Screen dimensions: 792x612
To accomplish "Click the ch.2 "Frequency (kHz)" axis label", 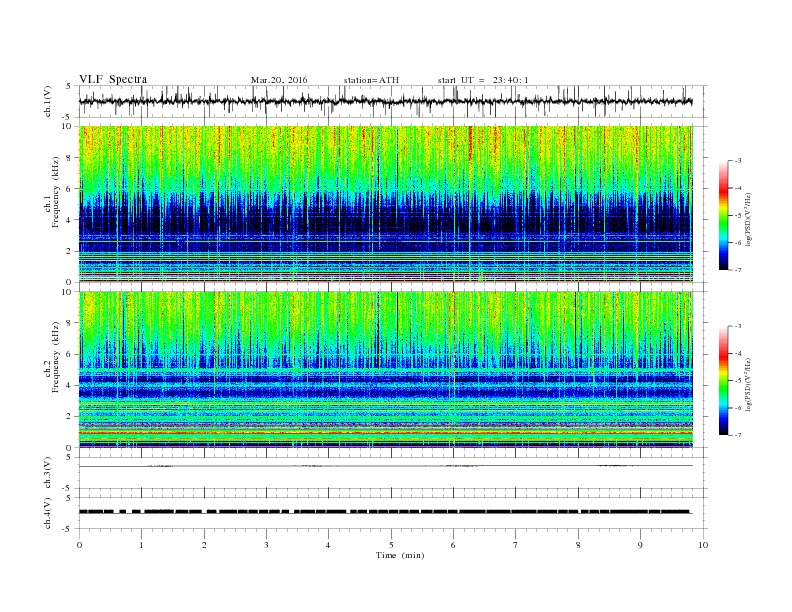I will pyautogui.click(x=56, y=357).
